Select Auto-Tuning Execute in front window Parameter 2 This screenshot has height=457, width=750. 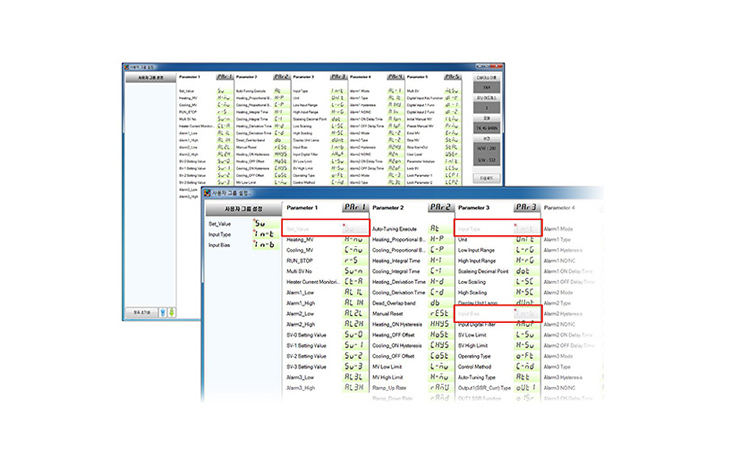(x=395, y=229)
